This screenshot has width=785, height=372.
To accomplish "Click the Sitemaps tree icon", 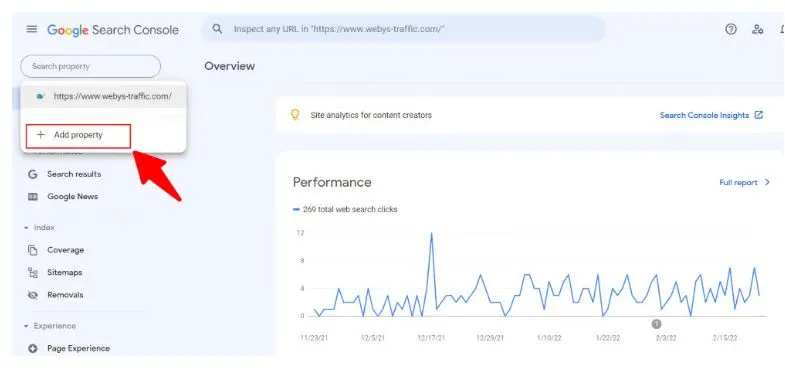I will click(x=33, y=272).
